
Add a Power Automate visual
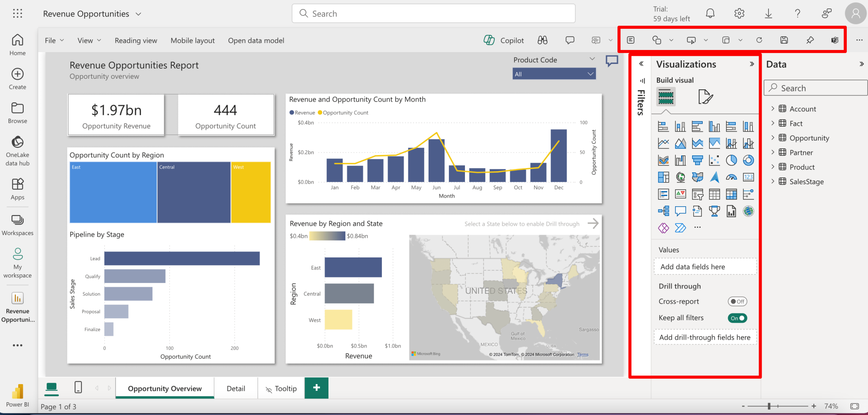(680, 227)
